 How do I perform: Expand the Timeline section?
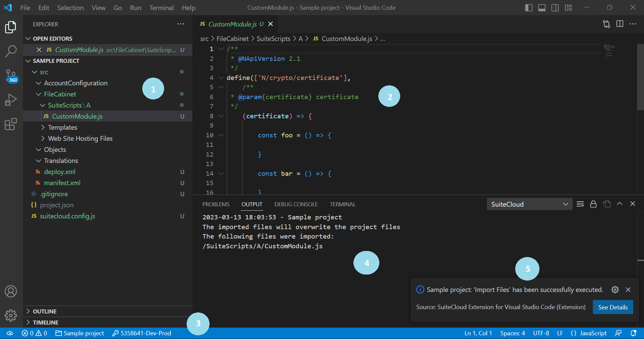coord(28,323)
